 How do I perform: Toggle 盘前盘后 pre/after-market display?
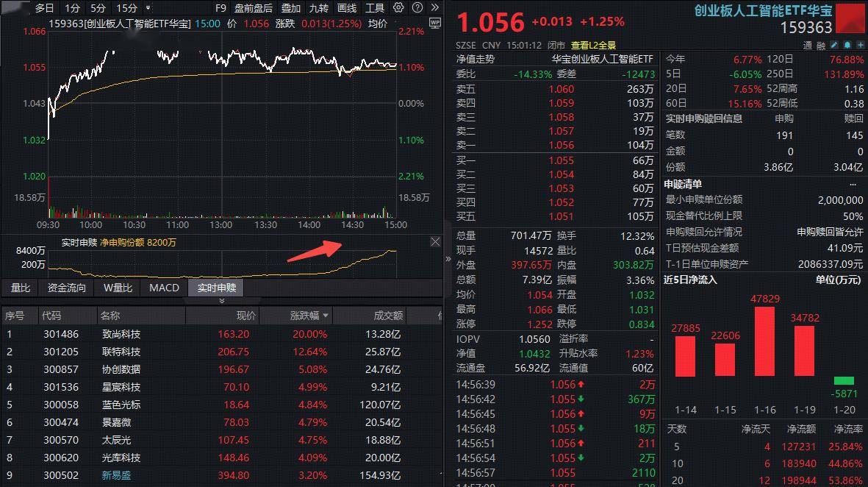(x=254, y=8)
